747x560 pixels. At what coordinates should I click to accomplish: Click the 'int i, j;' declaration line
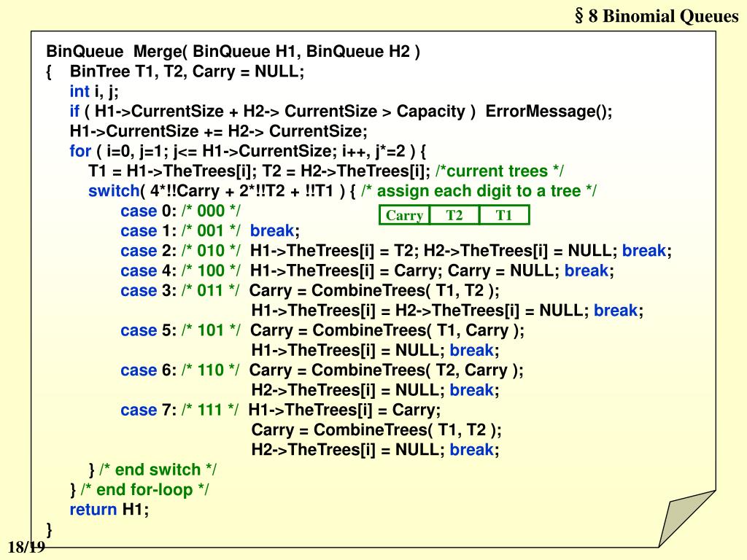(x=94, y=91)
